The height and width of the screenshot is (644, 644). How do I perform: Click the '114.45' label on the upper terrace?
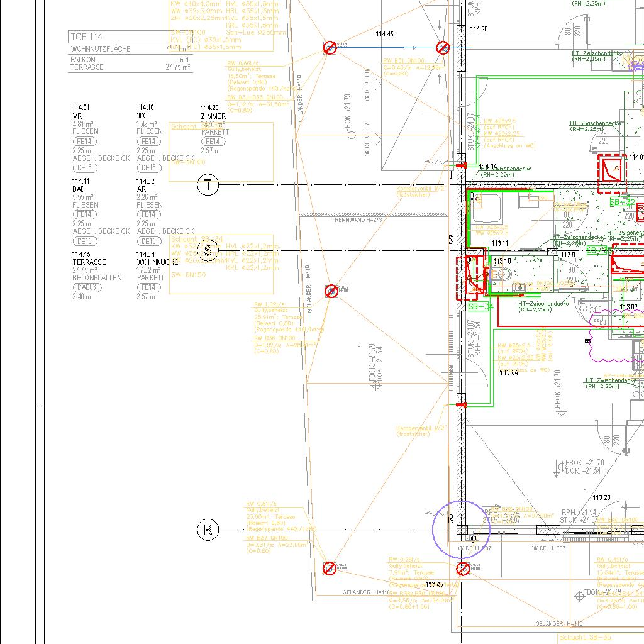(x=384, y=34)
